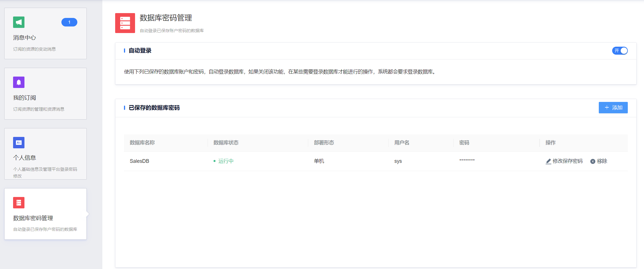Click the x icon beside 移除

tap(592, 161)
